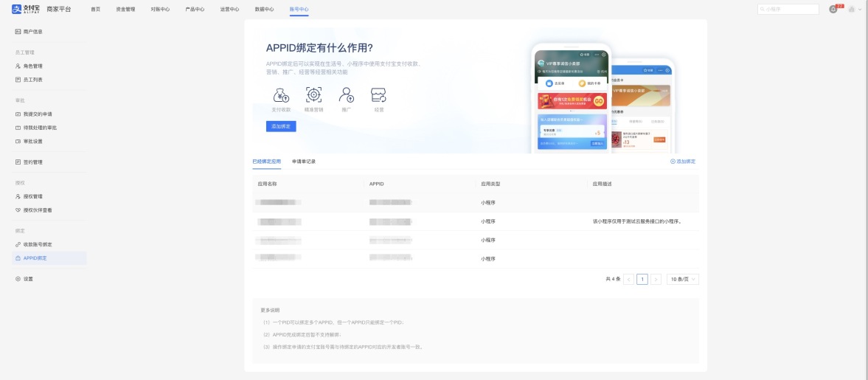The width and height of the screenshot is (868, 380).
Task: Select page 1 in pagination
Action: tap(642, 279)
